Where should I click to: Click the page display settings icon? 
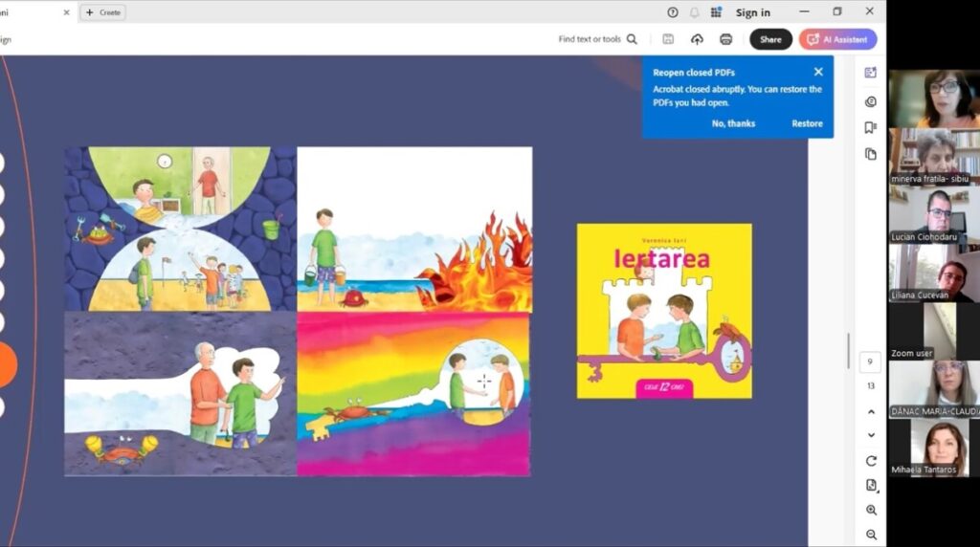871,485
